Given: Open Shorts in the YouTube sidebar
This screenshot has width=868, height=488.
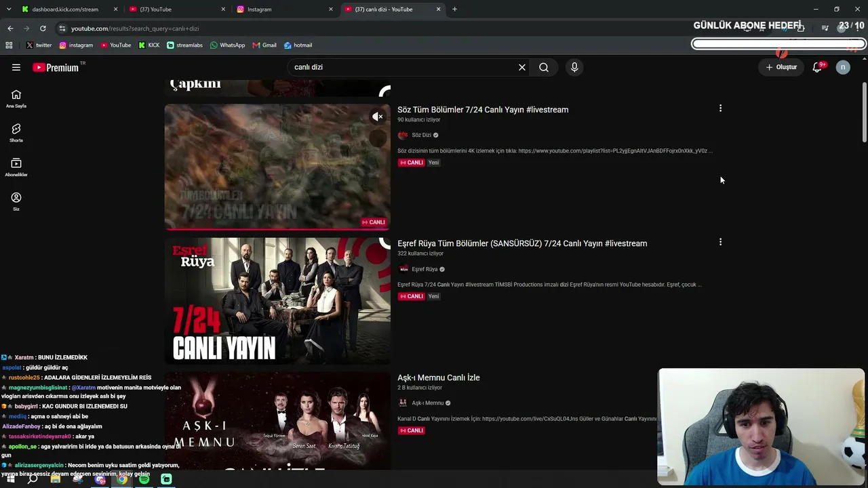Looking at the screenshot, I should point(16,133).
